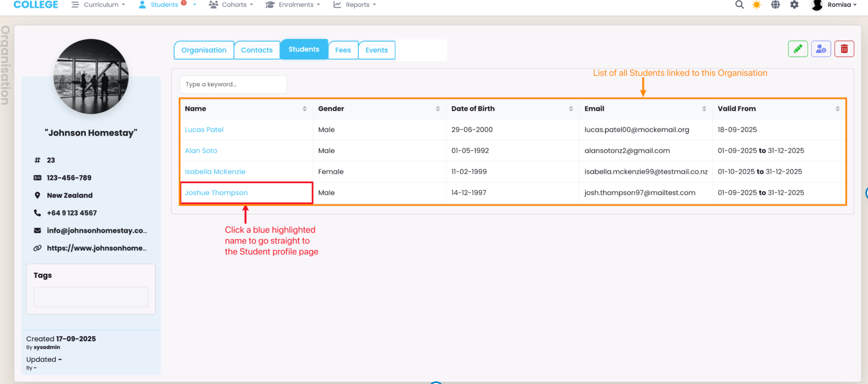Open Lucas Patel student profile
Image resolution: width=868 pixels, height=384 pixels.
(x=204, y=130)
